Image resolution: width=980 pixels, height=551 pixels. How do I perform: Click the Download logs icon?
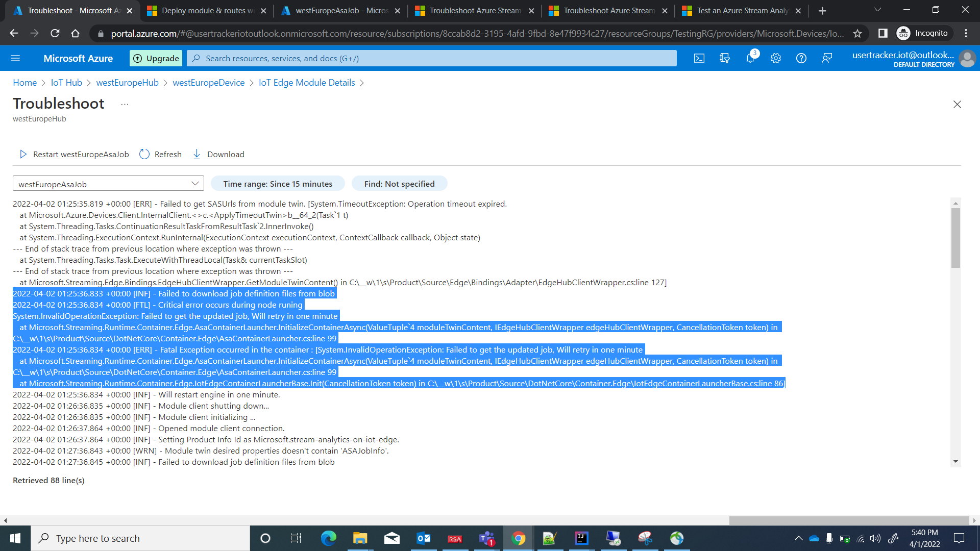pos(197,154)
